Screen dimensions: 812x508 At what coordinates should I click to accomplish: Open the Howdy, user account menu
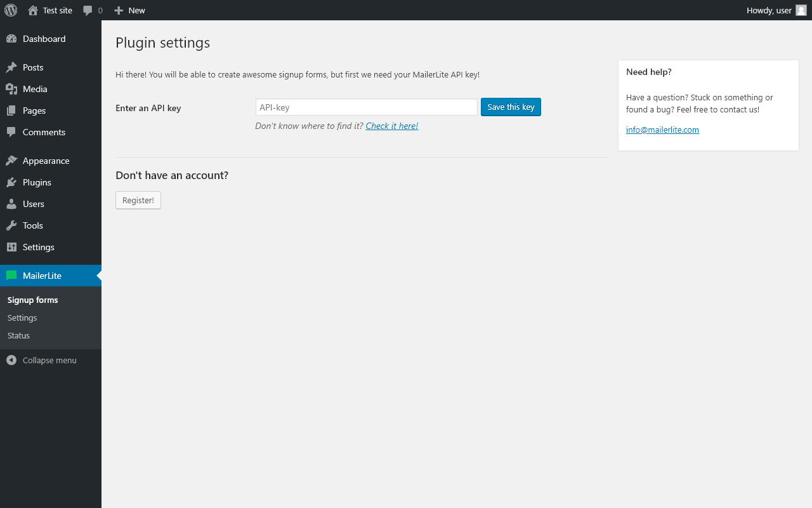click(769, 10)
